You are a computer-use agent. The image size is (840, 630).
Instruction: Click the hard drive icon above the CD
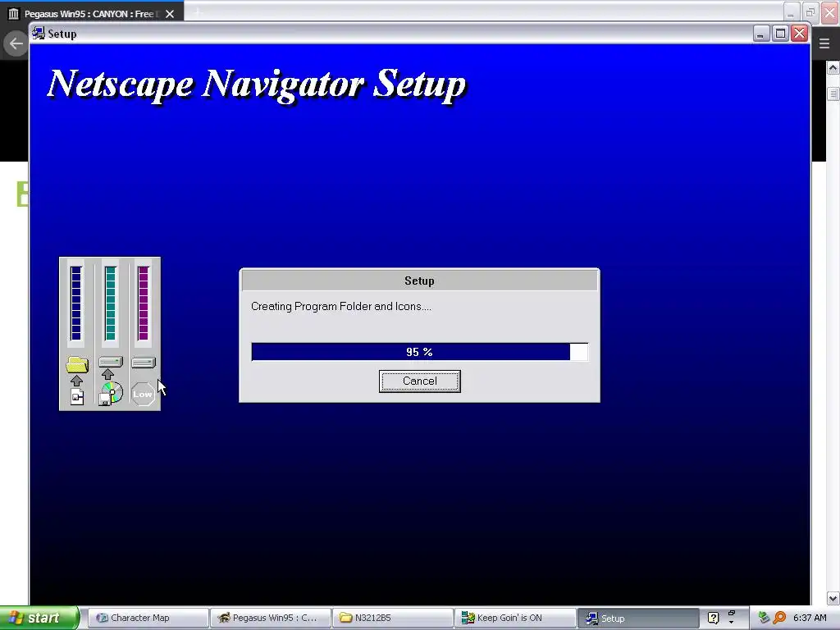click(x=111, y=362)
